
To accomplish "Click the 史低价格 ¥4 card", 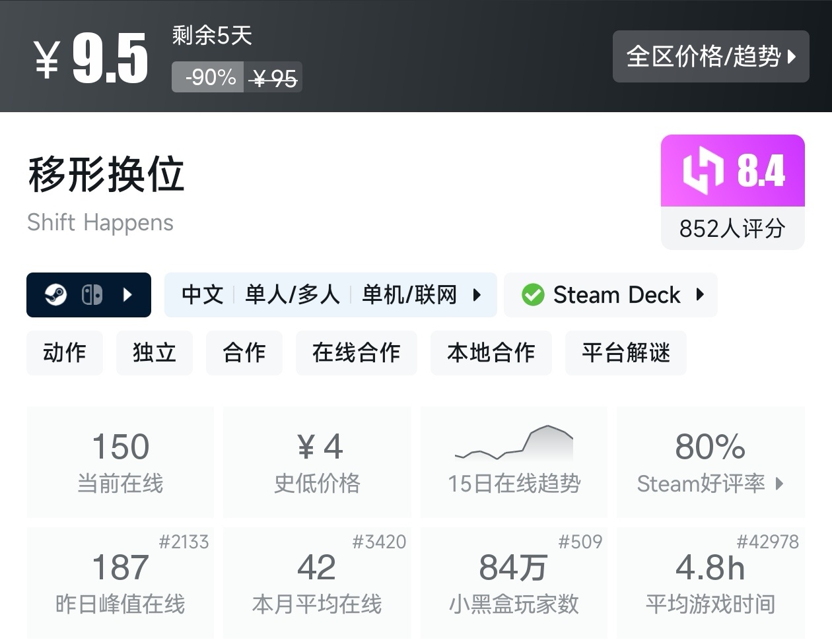I will tap(317, 462).
